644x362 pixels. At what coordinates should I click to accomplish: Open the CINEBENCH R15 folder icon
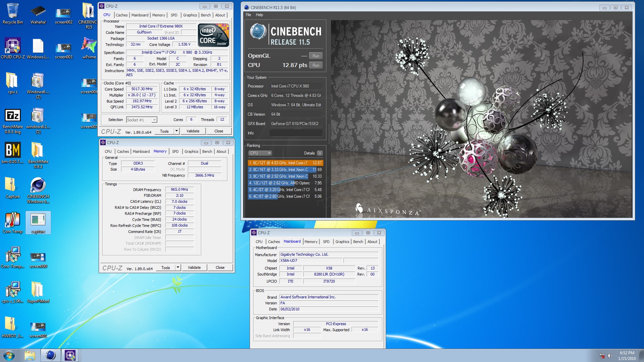coord(88,15)
